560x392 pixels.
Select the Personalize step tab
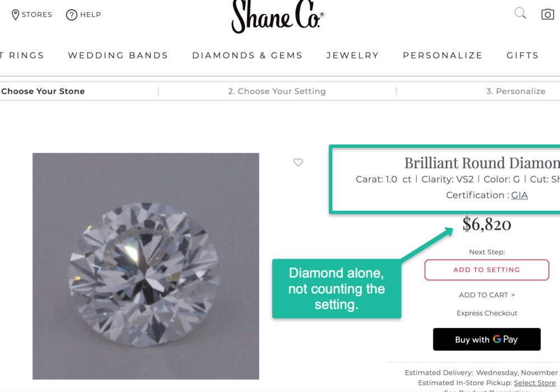tap(515, 91)
